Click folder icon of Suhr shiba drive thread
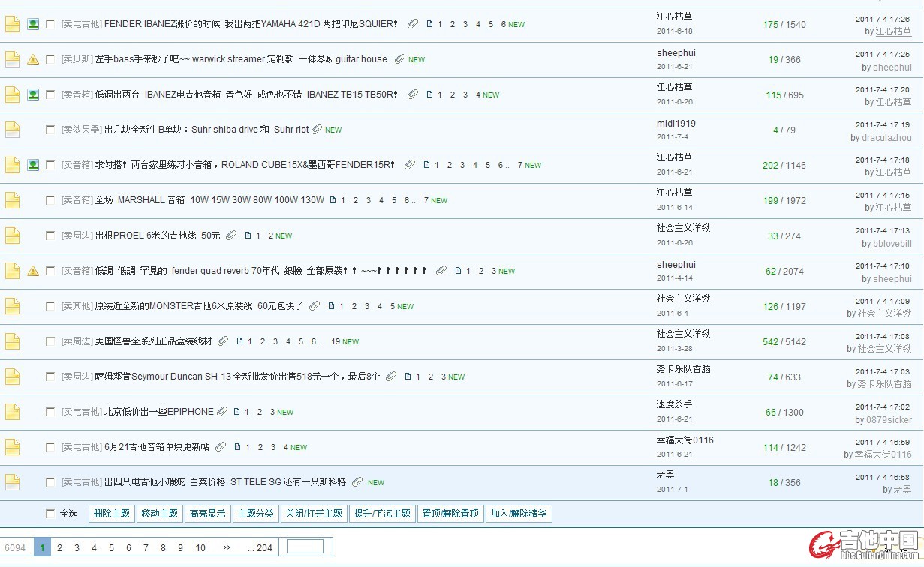Screen dimensions: 924x567 point(12,130)
